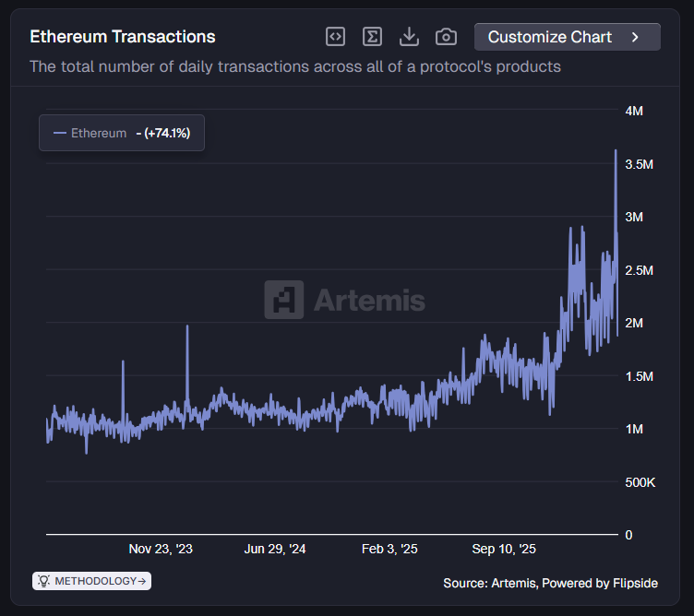Click the Ethereum legend line color marker
This screenshot has height=616, width=694.
(60, 133)
